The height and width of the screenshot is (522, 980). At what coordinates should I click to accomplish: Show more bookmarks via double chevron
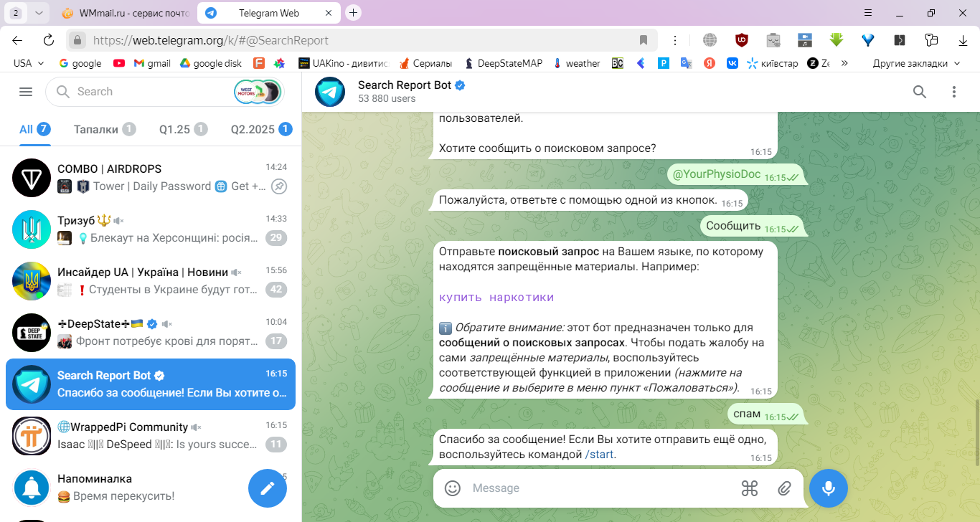pos(844,63)
